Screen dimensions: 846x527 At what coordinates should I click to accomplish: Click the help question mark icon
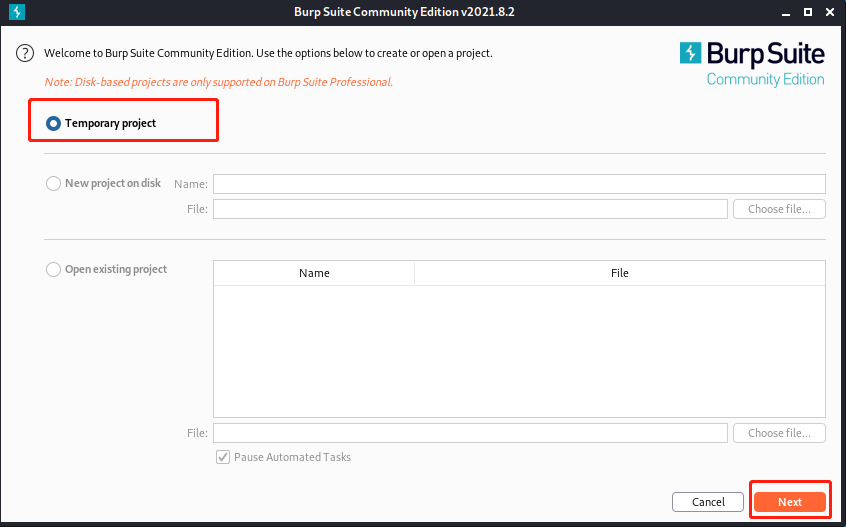coord(25,53)
